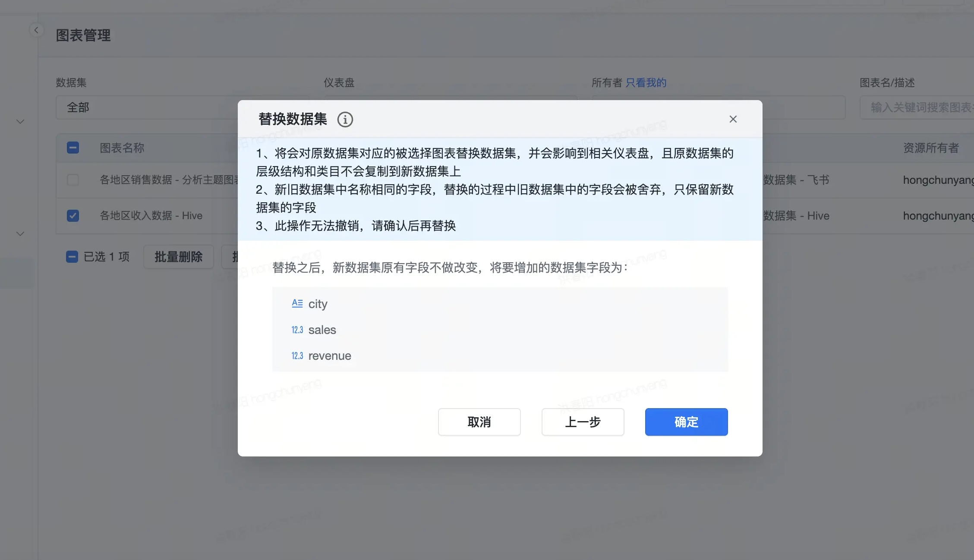Click the 批量删除 batch delete button
The image size is (974, 560).
tap(178, 257)
